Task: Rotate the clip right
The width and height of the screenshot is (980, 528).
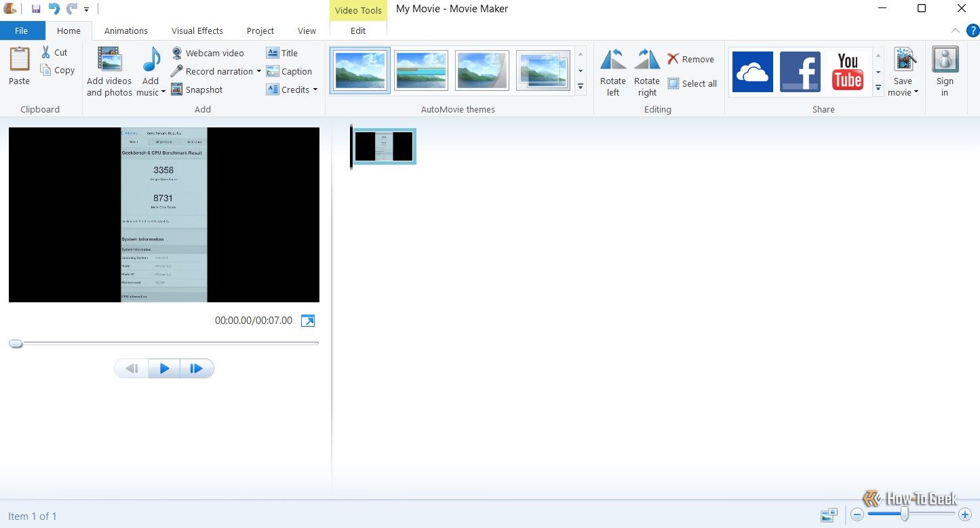Action: pos(646,70)
